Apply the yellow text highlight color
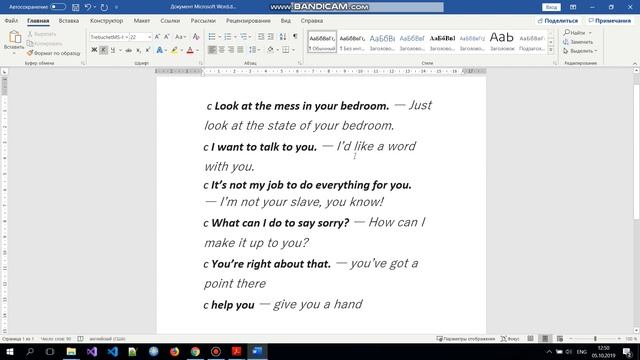Image resolution: width=640 pixels, height=360 pixels. (x=174, y=50)
